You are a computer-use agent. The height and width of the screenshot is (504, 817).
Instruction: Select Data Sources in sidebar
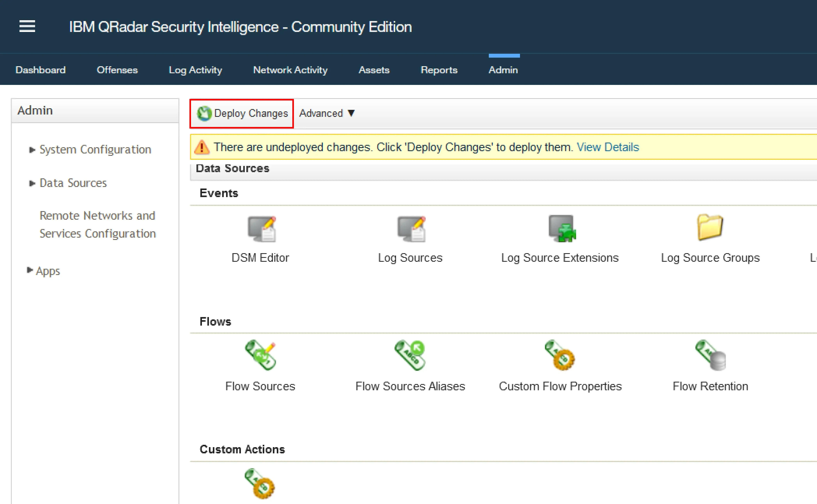click(x=73, y=183)
